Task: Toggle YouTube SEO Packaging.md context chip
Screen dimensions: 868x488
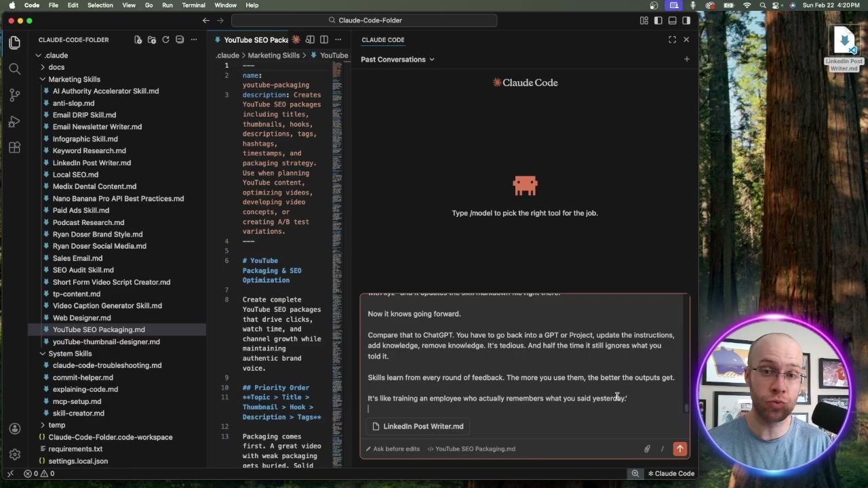Action: click(471, 449)
